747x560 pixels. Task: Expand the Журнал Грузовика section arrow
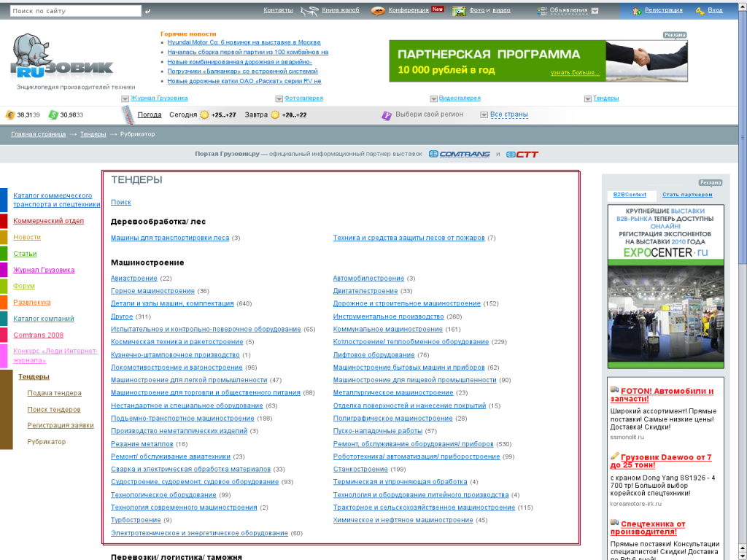pyautogui.click(x=125, y=98)
